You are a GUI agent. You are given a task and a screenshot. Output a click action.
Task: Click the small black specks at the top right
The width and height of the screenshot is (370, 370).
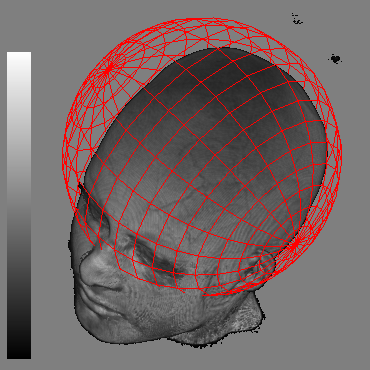coord(296,19)
